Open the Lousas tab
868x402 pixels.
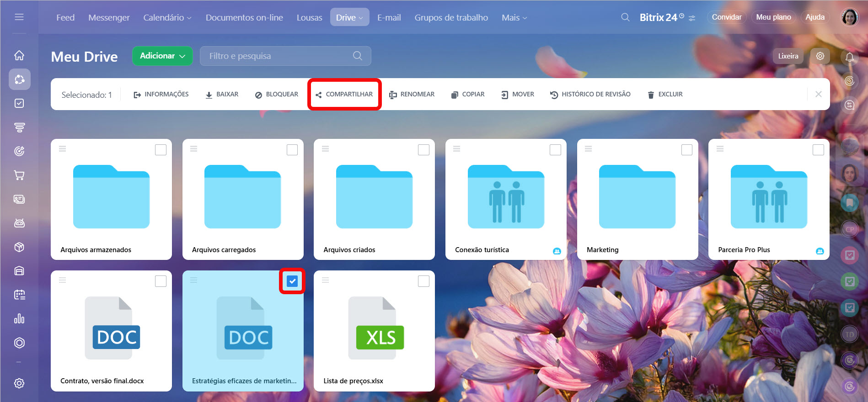309,17
